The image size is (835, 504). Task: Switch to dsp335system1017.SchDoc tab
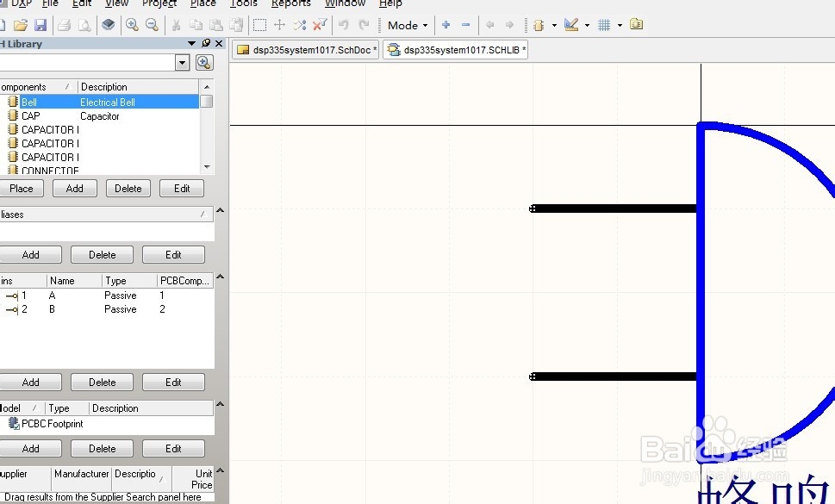(x=306, y=50)
